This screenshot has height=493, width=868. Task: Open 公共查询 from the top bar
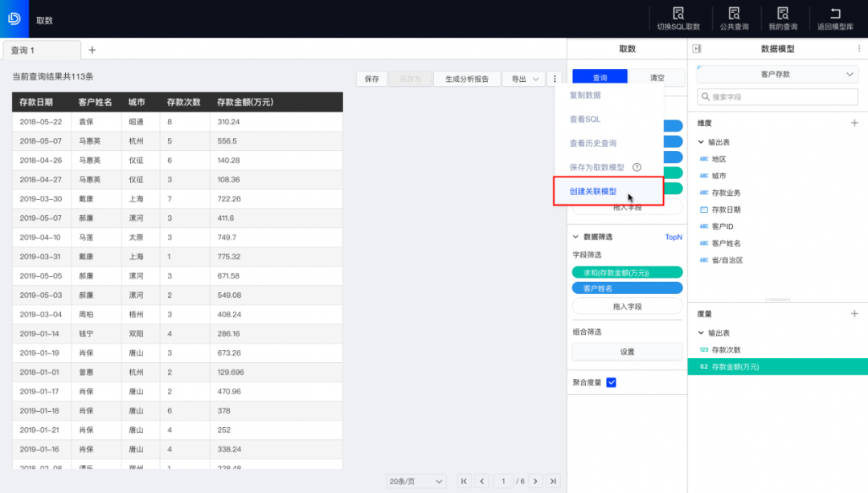(734, 14)
